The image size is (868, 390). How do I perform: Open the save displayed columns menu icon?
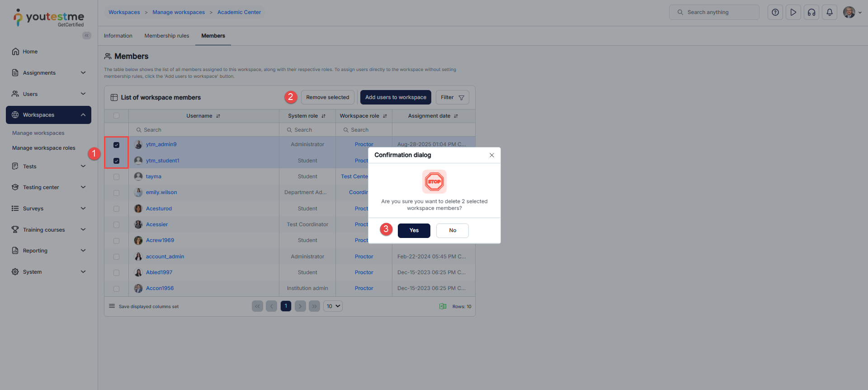pyautogui.click(x=112, y=306)
